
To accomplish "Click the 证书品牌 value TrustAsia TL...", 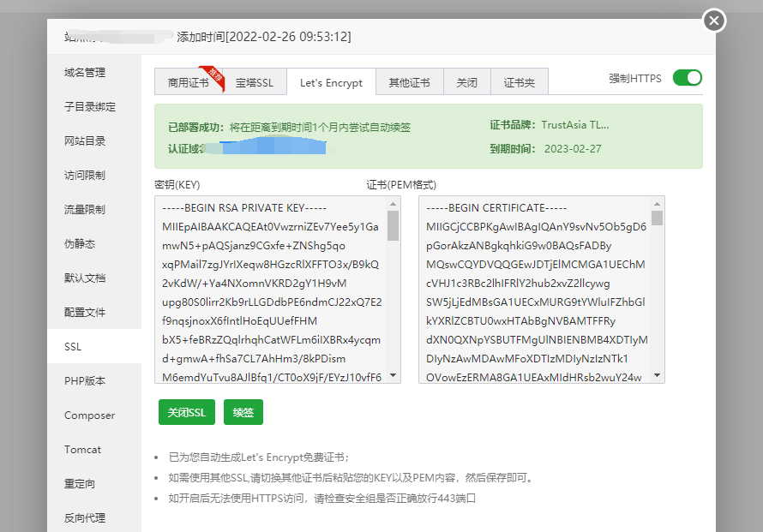I will 575,125.
